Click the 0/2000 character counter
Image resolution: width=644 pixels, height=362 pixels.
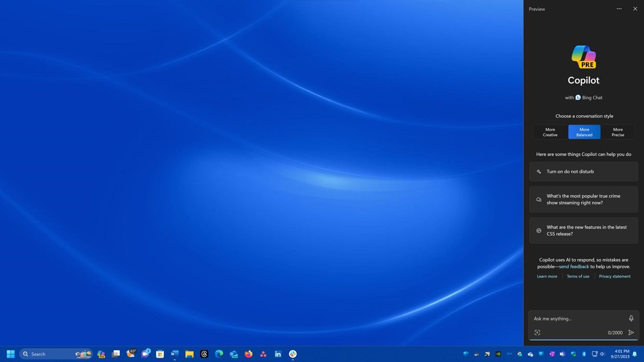[615, 333]
